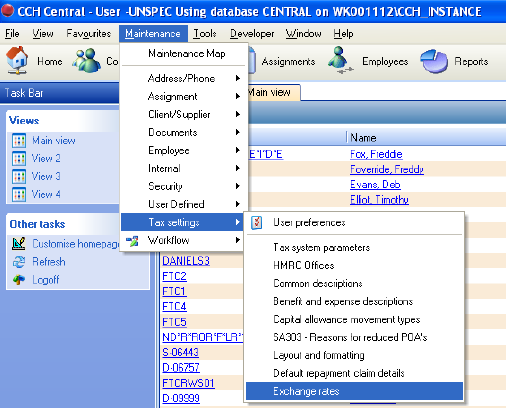The height and width of the screenshot is (410, 506).
Task: Choose Layout and formatting entry
Action: (354, 355)
